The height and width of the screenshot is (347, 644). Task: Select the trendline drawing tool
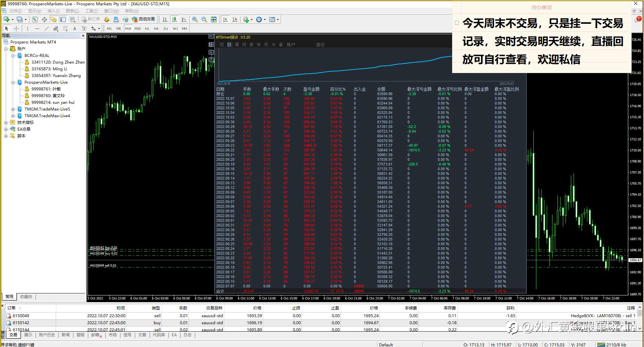[46, 28]
